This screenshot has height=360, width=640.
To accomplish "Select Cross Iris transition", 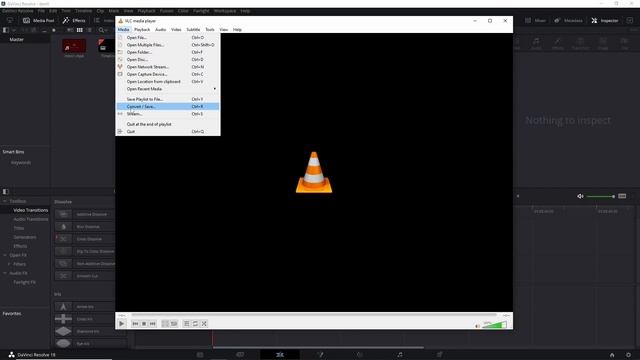I will [84, 319].
